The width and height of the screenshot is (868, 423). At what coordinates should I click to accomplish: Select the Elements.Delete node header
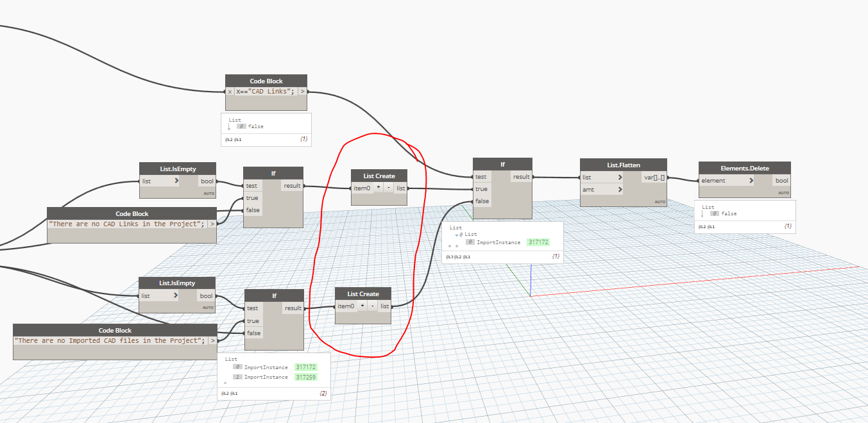pyautogui.click(x=744, y=169)
